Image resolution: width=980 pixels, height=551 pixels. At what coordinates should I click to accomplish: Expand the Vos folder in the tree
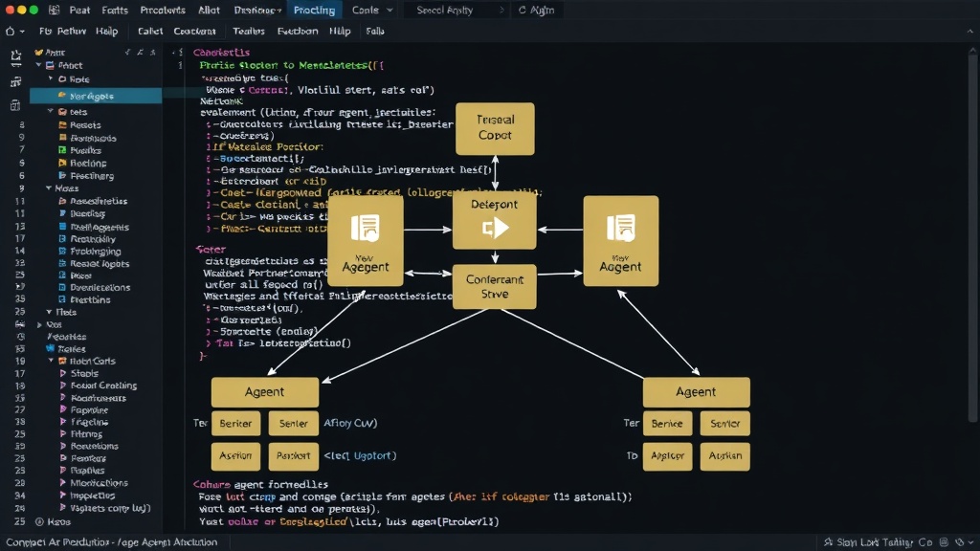40,325
